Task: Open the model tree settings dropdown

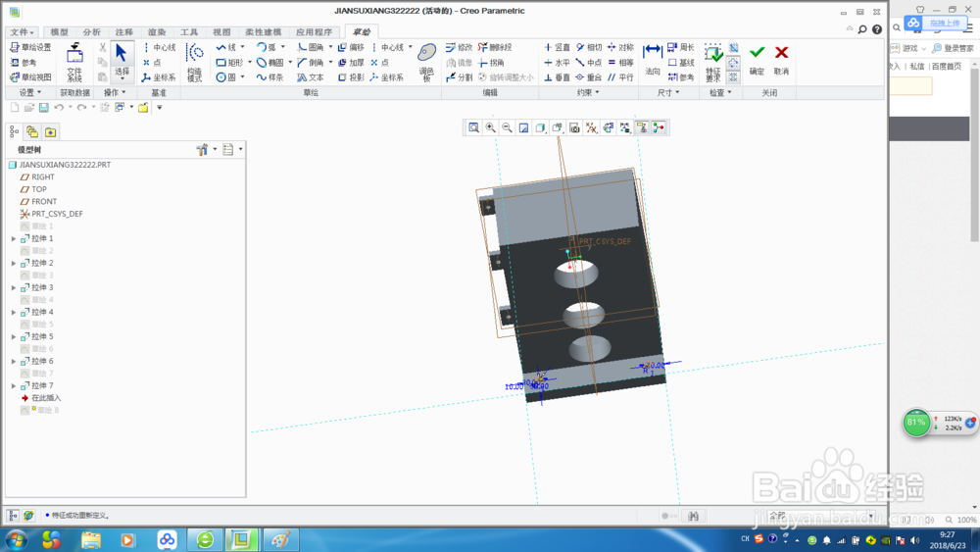Action: click(206, 149)
